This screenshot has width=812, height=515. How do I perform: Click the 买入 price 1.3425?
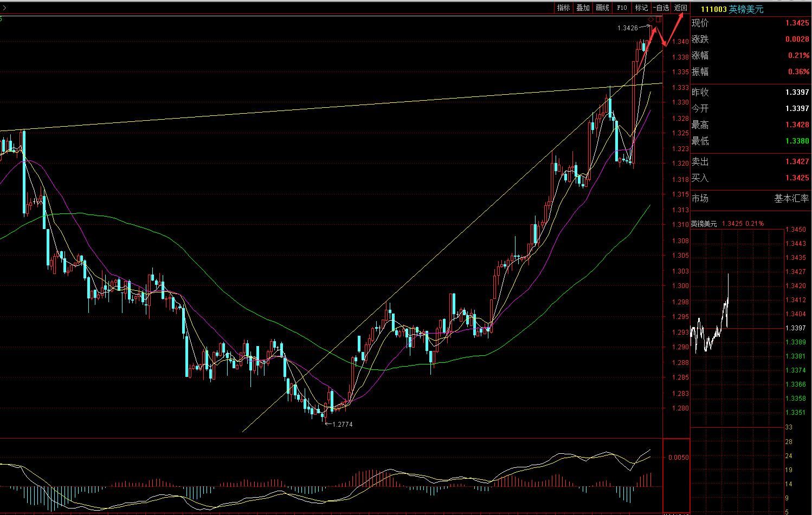tap(797, 178)
